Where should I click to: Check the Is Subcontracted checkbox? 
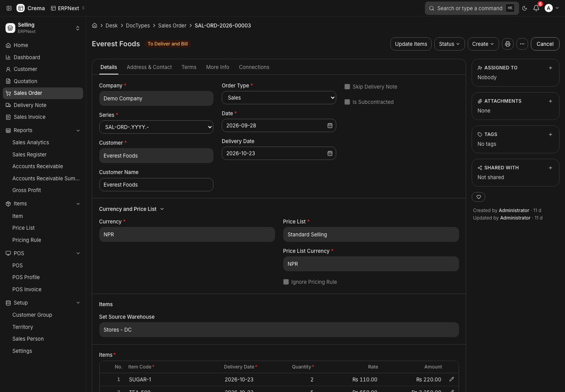pos(347,102)
